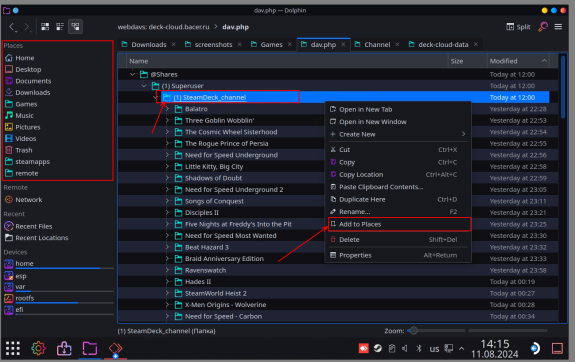Viewport: 575px width, 362px height.
Task: Open the volume tray icon
Action: point(404,348)
